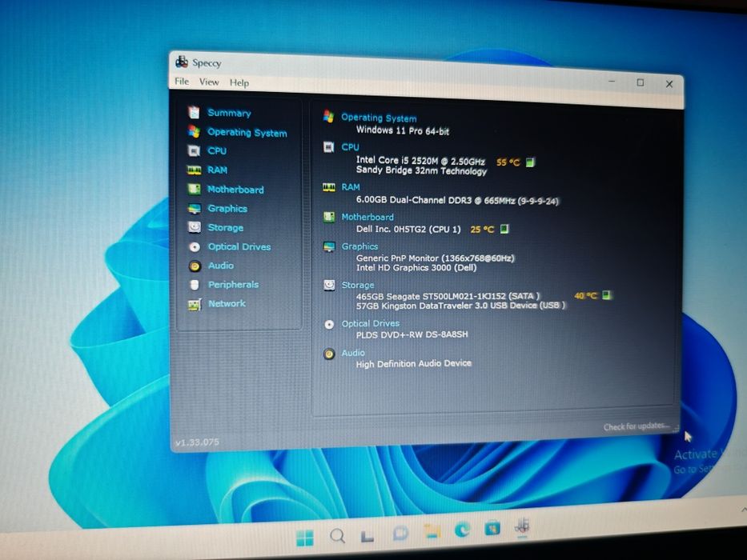Open Microsoft Edge from the taskbar
This screenshot has width=747, height=560.
pos(462,530)
